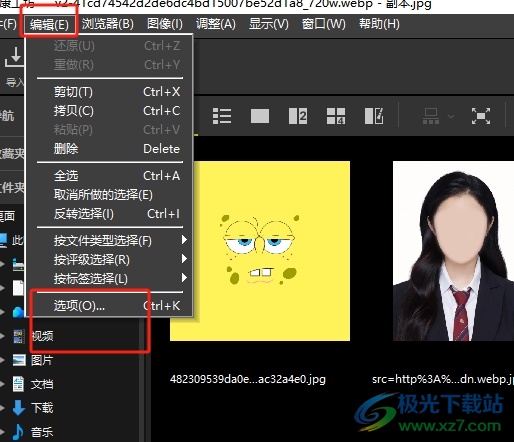514x442 pixels.
Task: Open the 下载 folder in tree
Action: (42, 408)
